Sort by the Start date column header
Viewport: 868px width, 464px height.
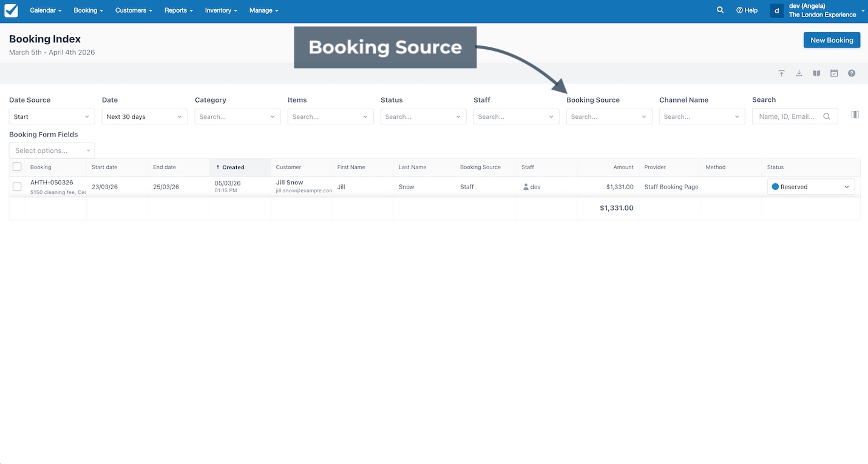click(117, 167)
